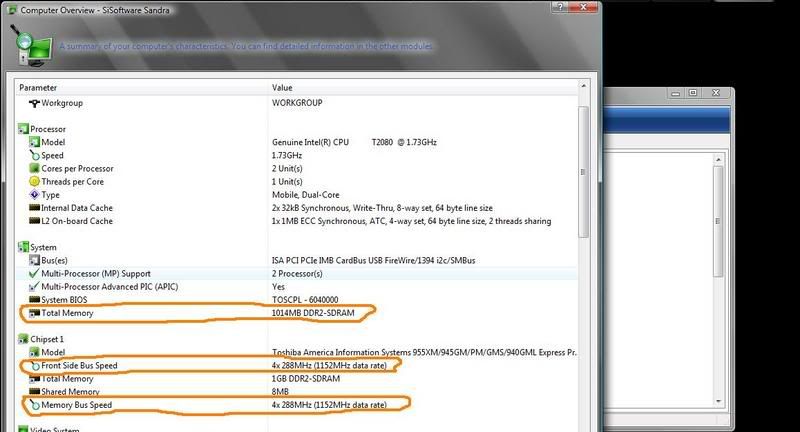
Task: Click the Speed gauge icon under Processor
Action: point(34,155)
